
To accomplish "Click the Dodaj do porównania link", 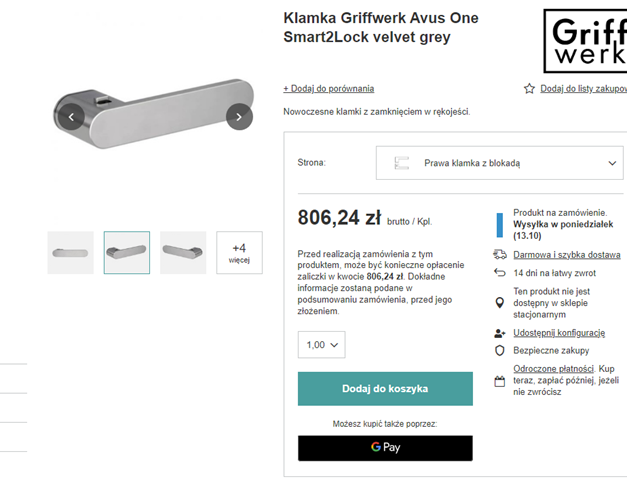I will (x=328, y=88).
